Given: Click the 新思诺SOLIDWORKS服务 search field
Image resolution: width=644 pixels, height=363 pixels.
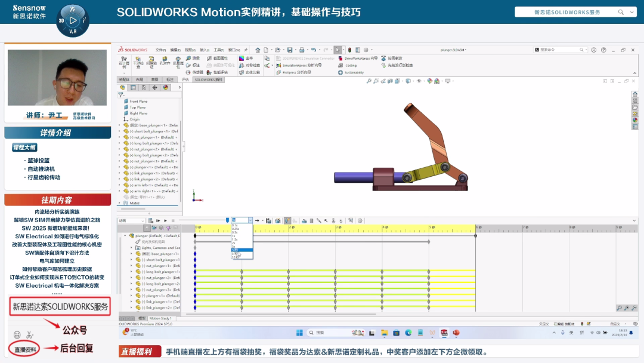Looking at the screenshot, I should click(x=571, y=12).
